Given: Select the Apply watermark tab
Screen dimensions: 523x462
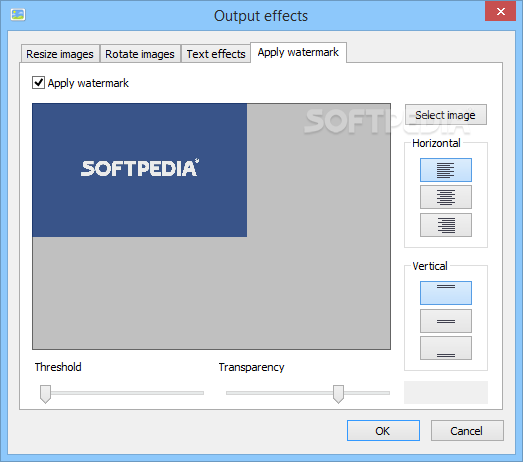Looking at the screenshot, I should pyautogui.click(x=298, y=52).
